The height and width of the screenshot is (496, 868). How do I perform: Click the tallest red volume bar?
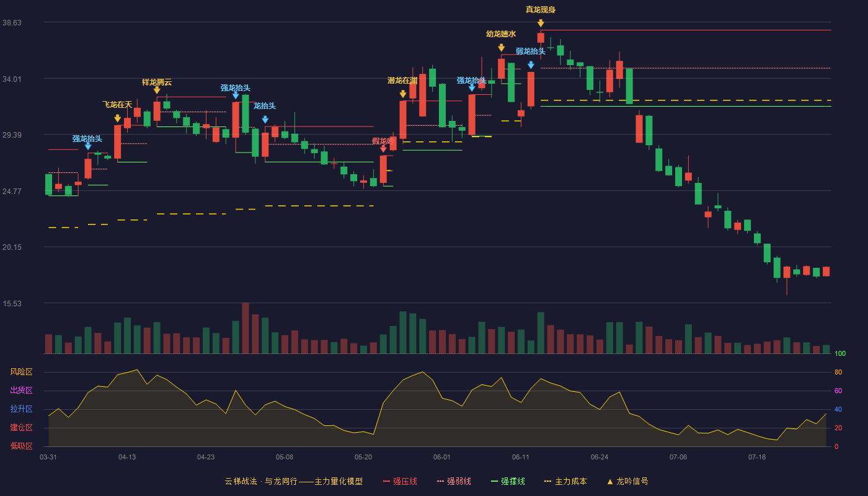(246, 328)
